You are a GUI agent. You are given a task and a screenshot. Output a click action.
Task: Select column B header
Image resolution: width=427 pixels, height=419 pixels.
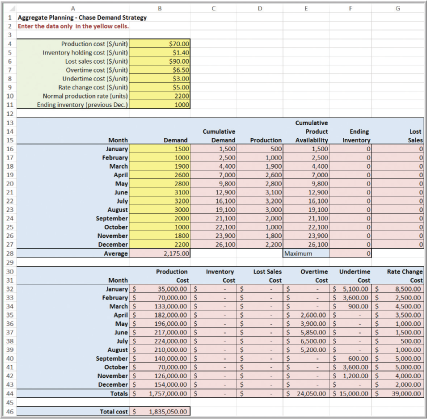(x=160, y=8)
